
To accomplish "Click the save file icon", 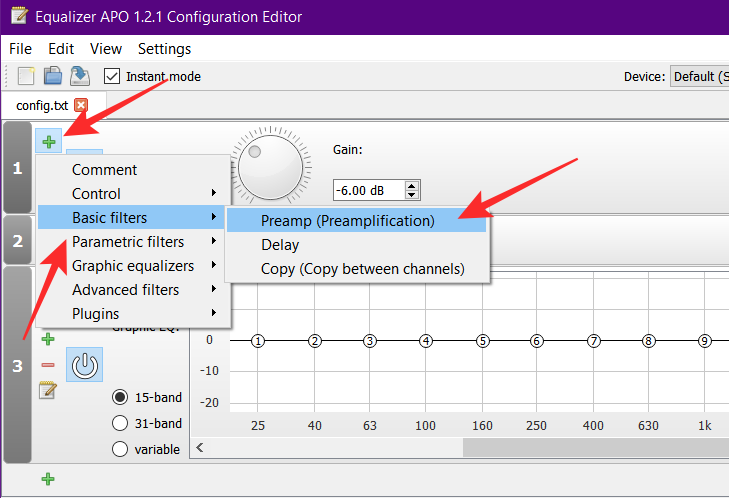I will pos(79,76).
